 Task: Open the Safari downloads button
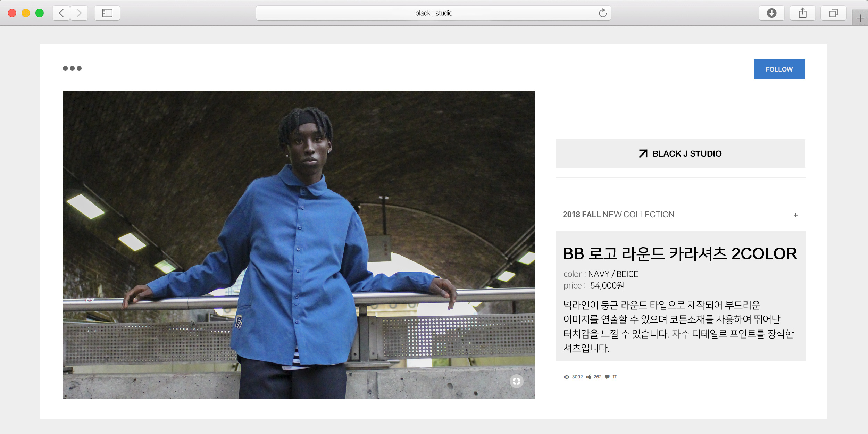[771, 13]
